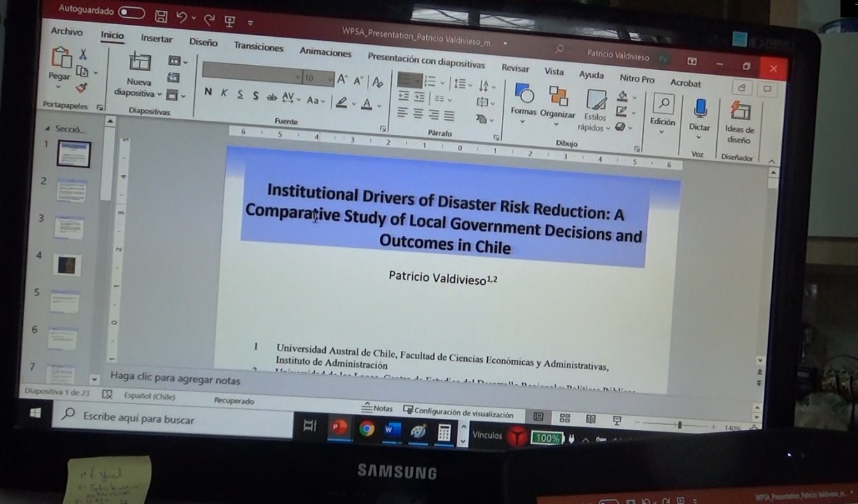858x504 pixels.
Task: Open the Archivo menu
Action: point(67,32)
